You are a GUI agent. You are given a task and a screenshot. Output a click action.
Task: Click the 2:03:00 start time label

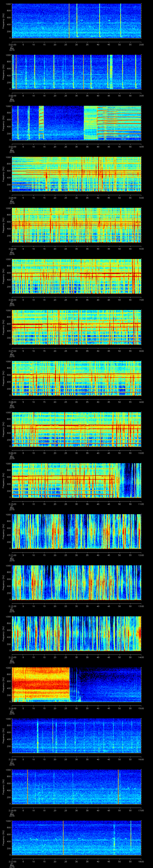(x=12, y=147)
